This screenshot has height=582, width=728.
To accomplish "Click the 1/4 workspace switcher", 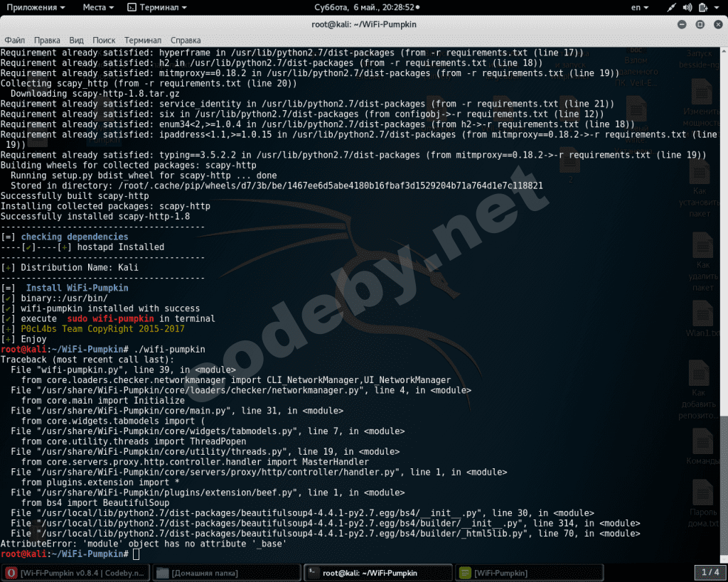I will (710, 573).
